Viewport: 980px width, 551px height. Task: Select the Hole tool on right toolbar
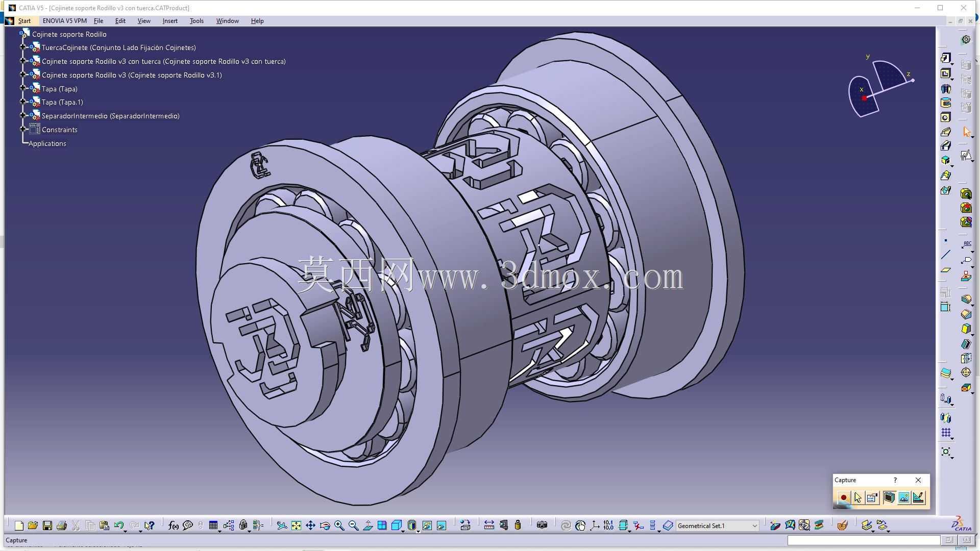coord(946,117)
